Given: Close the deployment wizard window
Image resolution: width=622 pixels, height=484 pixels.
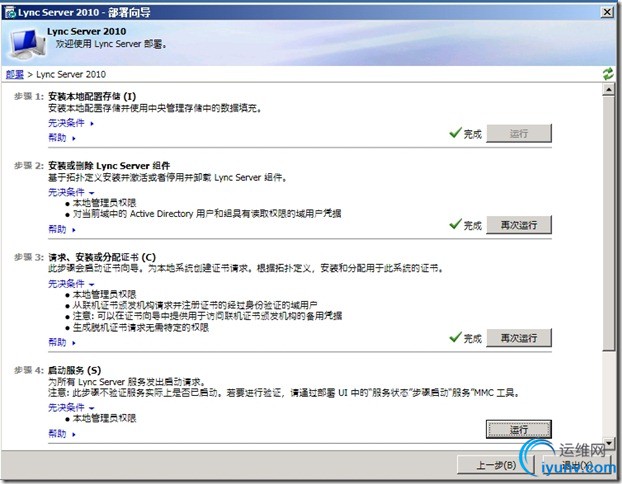Looking at the screenshot, I should tap(607, 12).
